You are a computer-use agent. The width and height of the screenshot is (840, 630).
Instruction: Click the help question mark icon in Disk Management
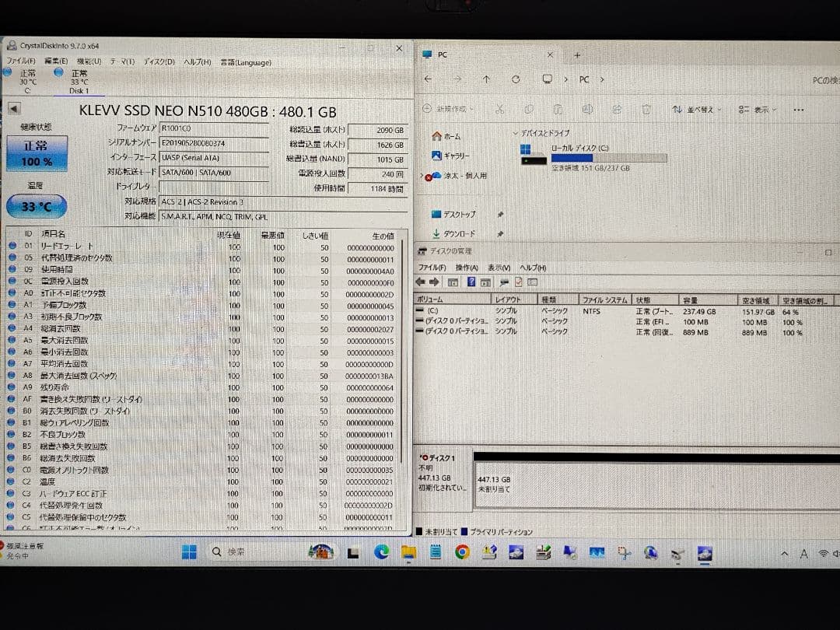472,282
